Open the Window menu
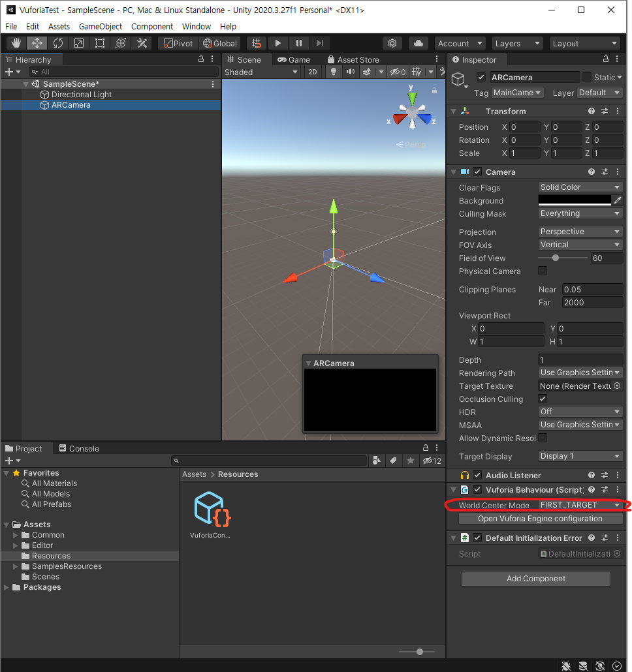Image resolution: width=632 pixels, height=672 pixels. coord(197,27)
